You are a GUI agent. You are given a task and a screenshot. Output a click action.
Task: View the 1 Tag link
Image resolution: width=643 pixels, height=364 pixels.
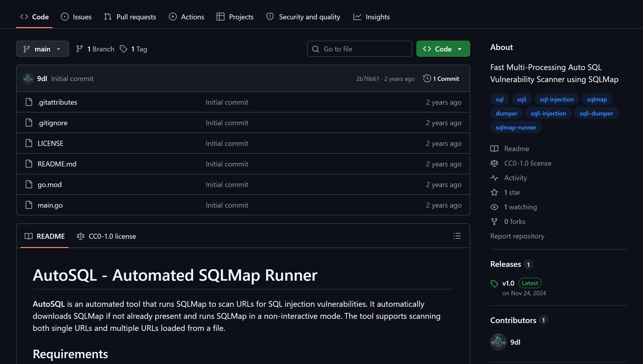[134, 49]
